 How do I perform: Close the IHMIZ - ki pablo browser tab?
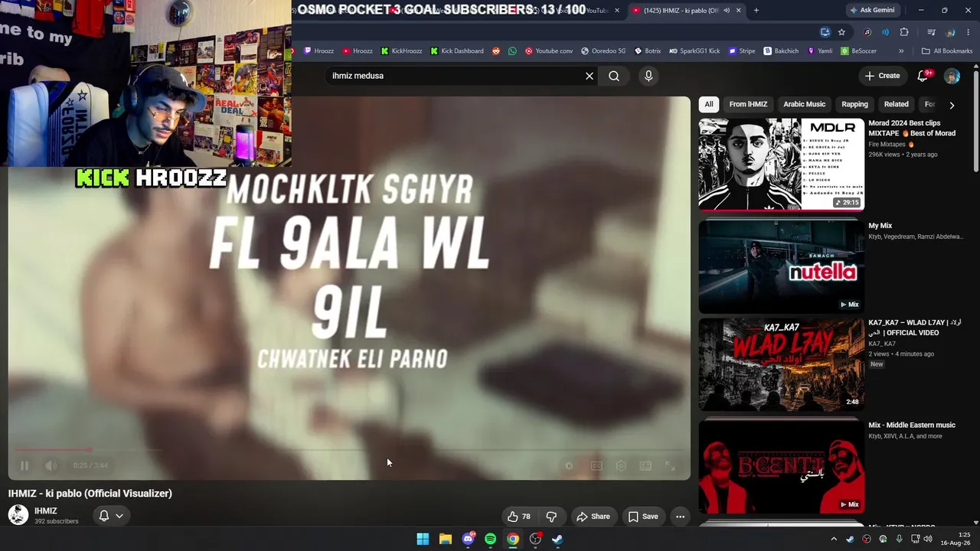[739, 11]
